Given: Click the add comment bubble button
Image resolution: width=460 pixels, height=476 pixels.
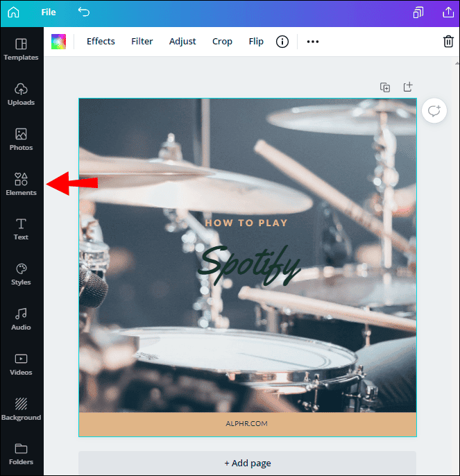Looking at the screenshot, I should click(x=434, y=111).
